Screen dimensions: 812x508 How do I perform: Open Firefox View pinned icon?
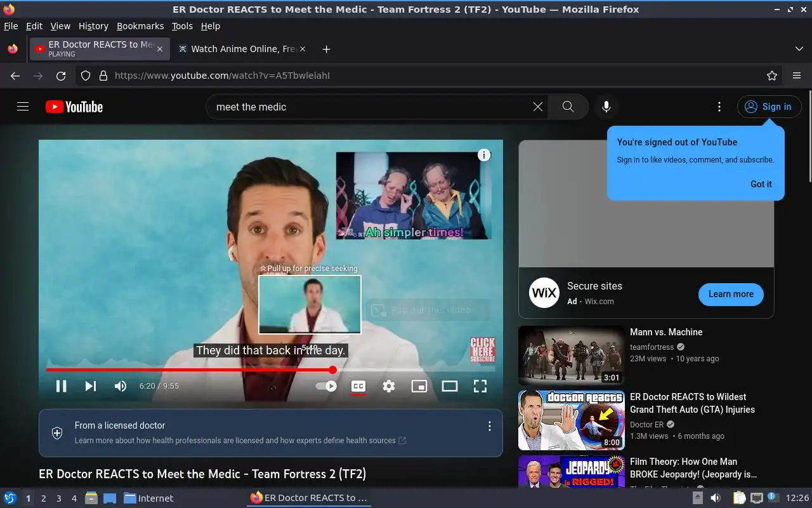point(13,49)
